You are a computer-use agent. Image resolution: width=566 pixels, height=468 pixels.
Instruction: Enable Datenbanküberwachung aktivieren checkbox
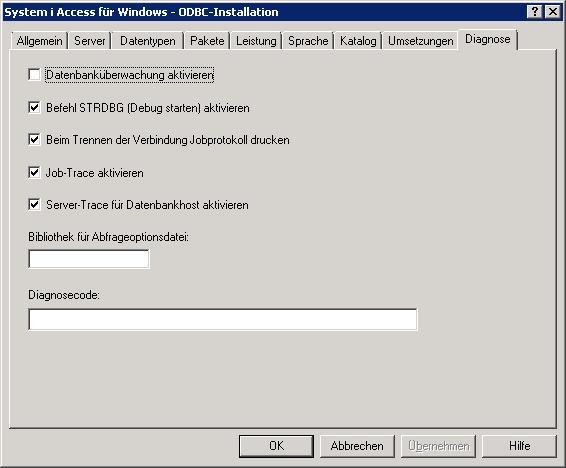click(x=34, y=75)
